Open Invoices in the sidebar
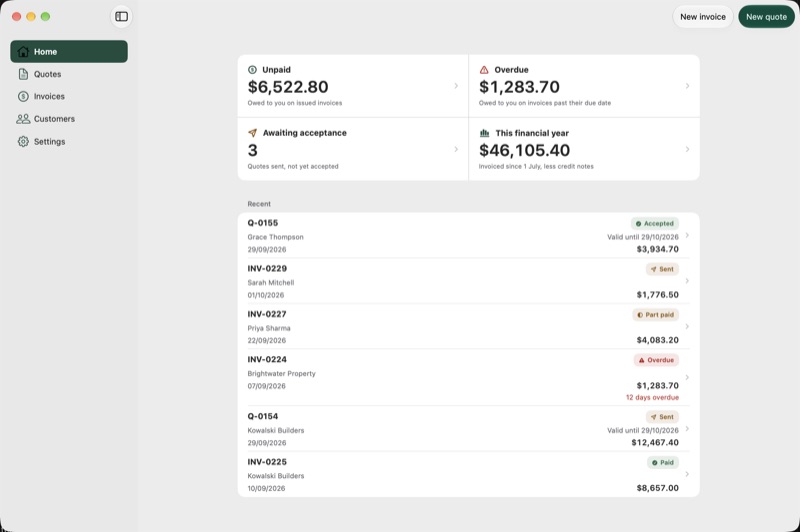This screenshot has height=532, width=800. click(x=69, y=96)
